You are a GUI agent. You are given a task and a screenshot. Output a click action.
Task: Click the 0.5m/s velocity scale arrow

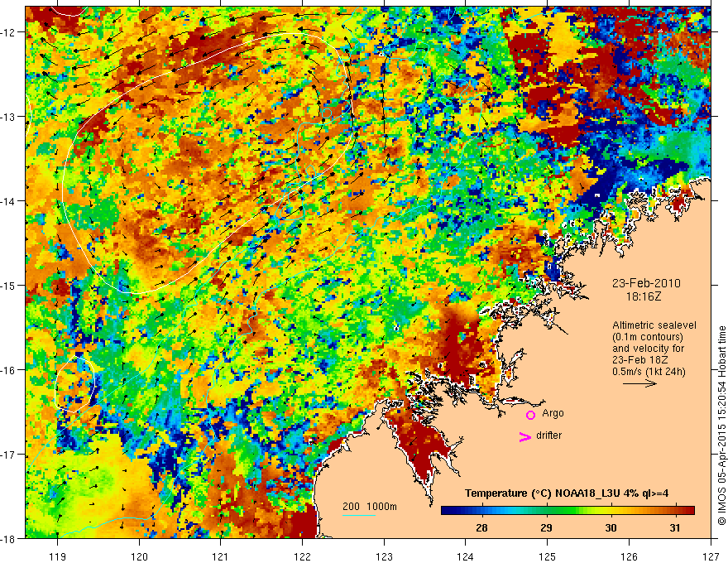(x=639, y=383)
